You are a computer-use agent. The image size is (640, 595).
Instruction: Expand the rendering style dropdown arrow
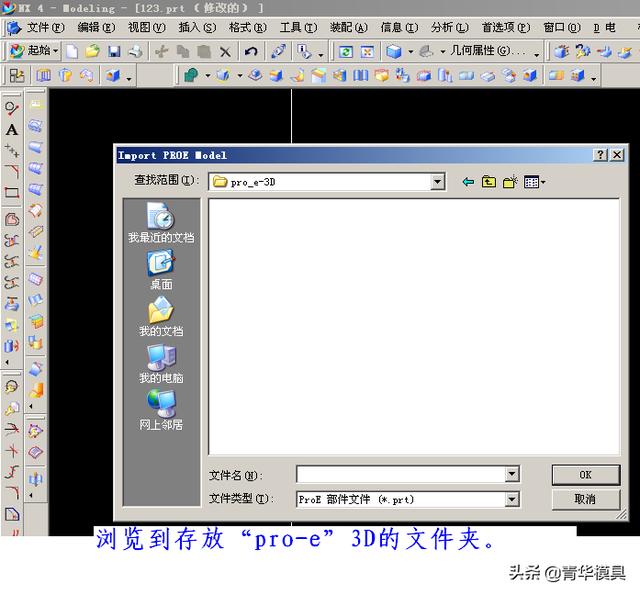[x=410, y=52]
